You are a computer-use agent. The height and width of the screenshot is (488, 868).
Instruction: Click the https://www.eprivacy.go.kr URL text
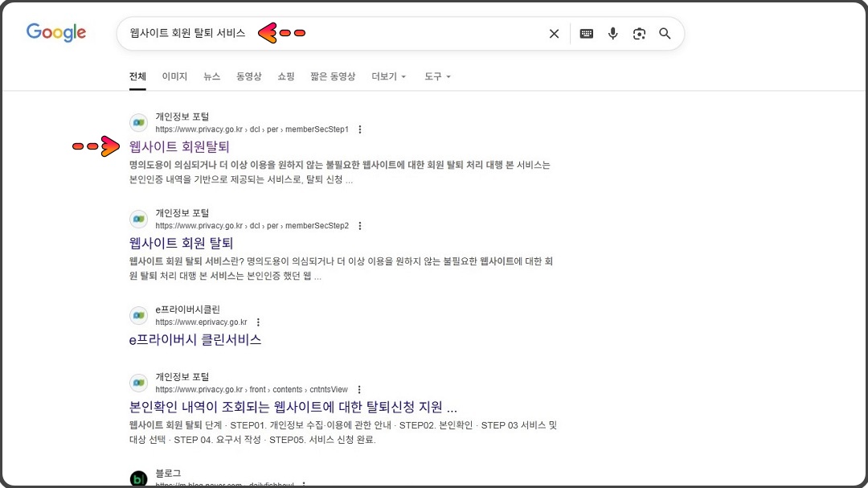tap(201, 322)
